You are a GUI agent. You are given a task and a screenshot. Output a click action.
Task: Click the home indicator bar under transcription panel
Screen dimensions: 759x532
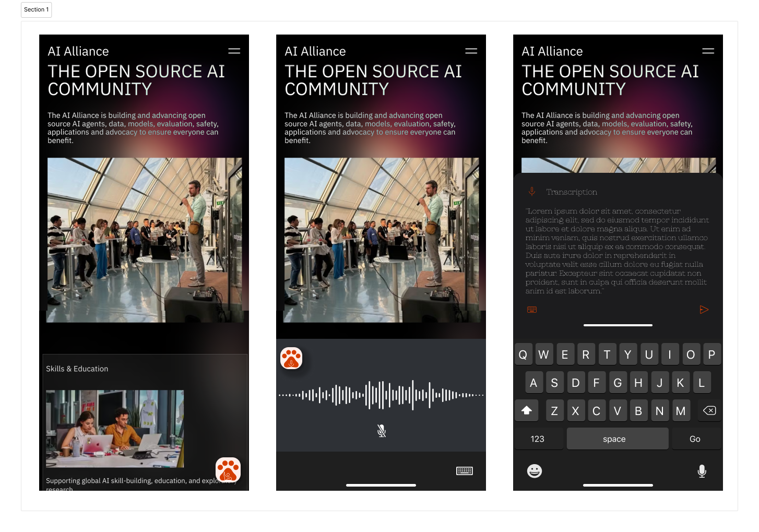[618, 325]
